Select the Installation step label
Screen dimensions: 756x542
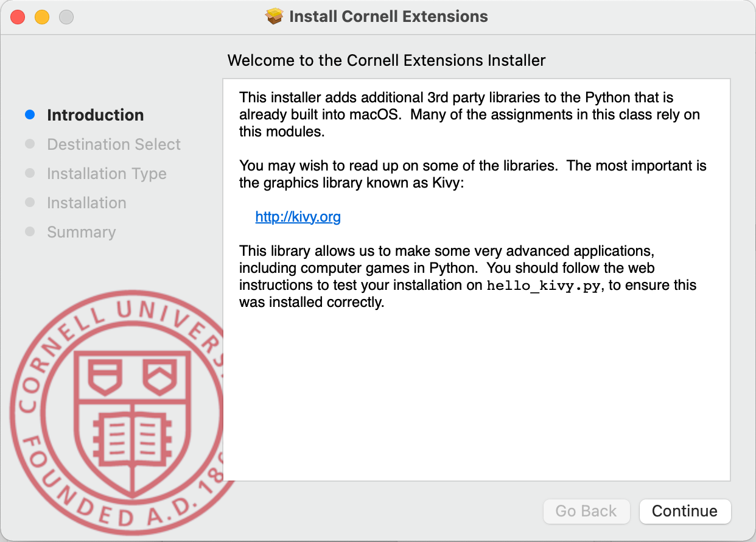[86, 203]
